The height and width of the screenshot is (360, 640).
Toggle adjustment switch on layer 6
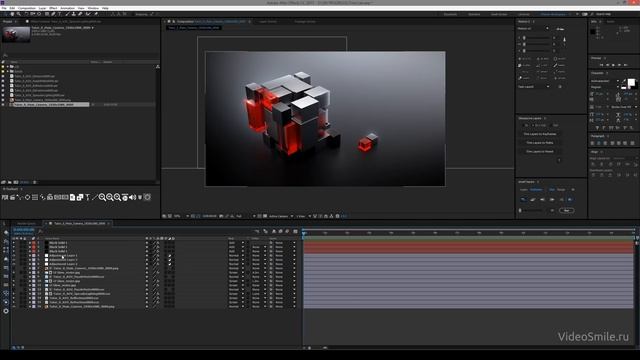coord(170,264)
